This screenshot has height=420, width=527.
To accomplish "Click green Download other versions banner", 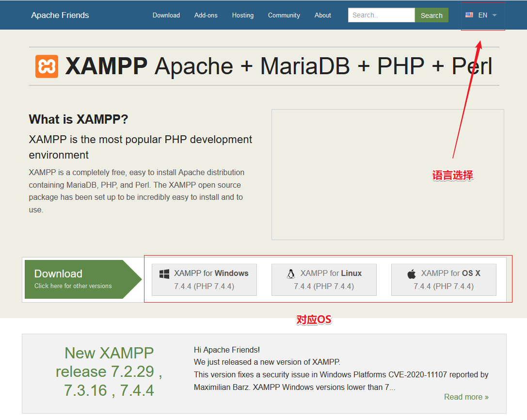I will 83,279.
